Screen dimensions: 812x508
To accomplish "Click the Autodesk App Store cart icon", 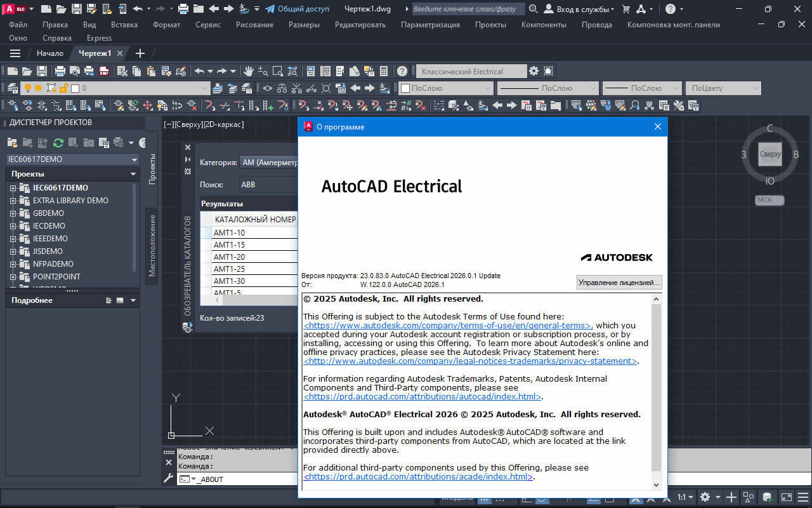I will 626,9.
